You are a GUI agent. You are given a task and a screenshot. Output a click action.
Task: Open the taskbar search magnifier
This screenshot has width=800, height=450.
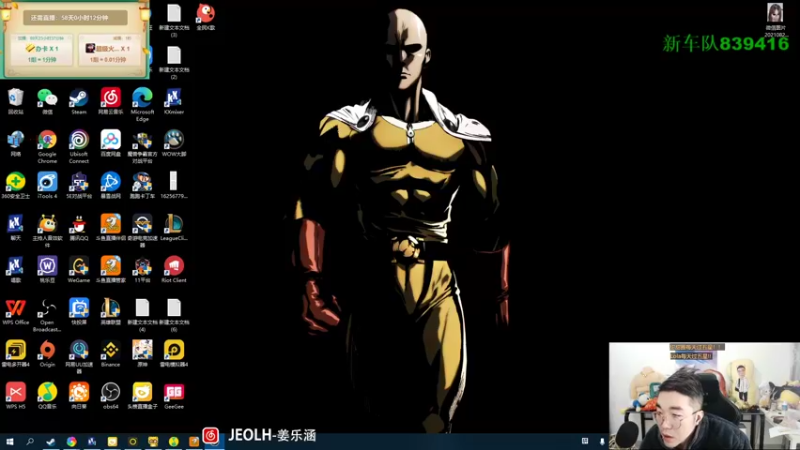click(x=30, y=442)
